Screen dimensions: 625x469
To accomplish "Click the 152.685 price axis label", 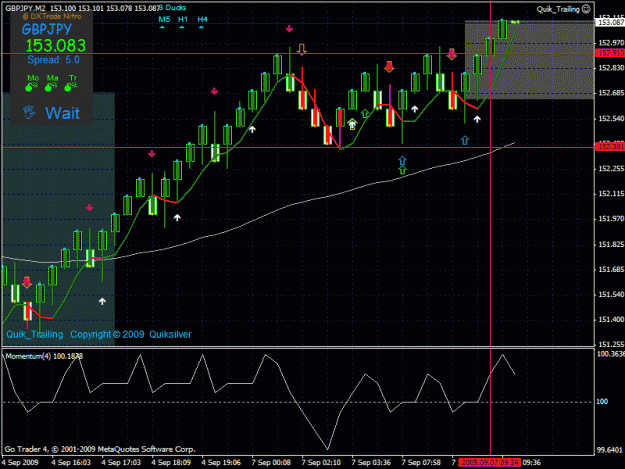I will [611, 93].
